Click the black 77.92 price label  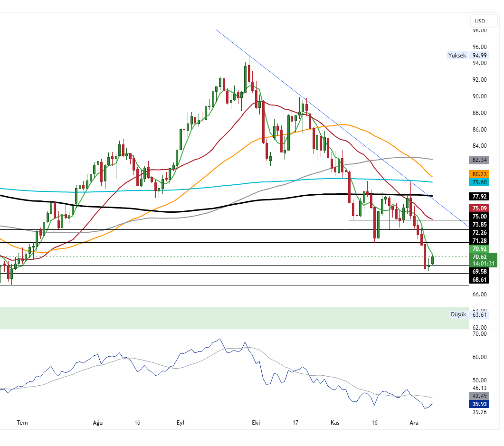point(479,196)
